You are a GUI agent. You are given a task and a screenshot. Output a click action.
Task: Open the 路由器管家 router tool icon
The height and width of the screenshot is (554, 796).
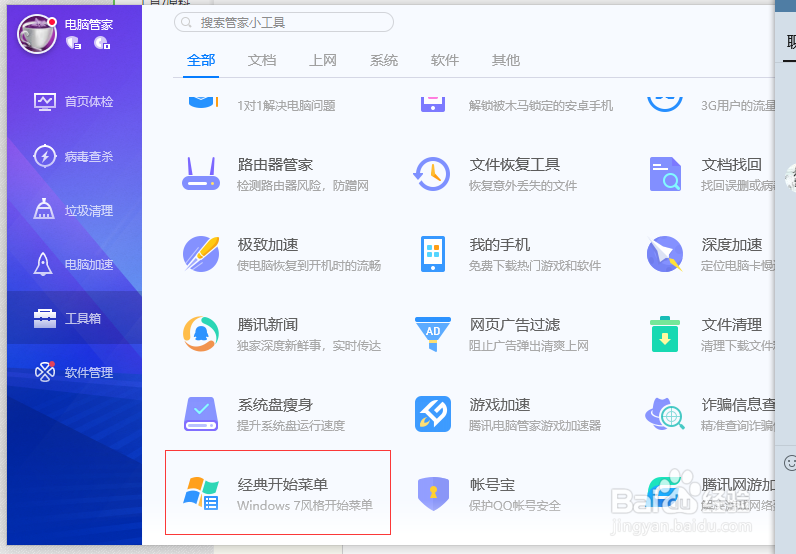pos(201,174)
